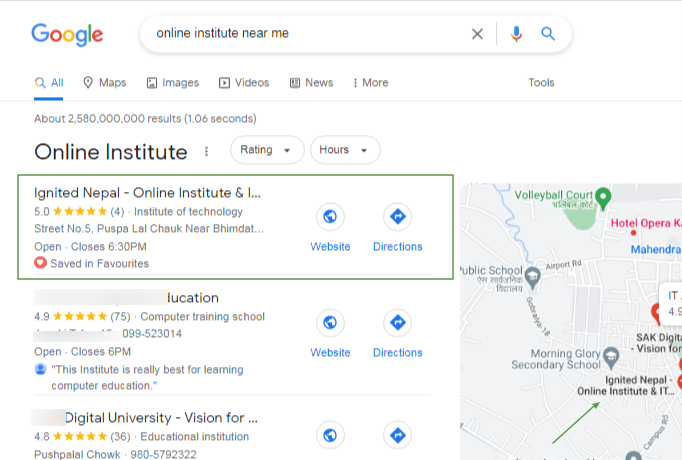The height and width of the screenshot is (460, 682).
Task: Click the results count text
Action: [x=145, y=118]
